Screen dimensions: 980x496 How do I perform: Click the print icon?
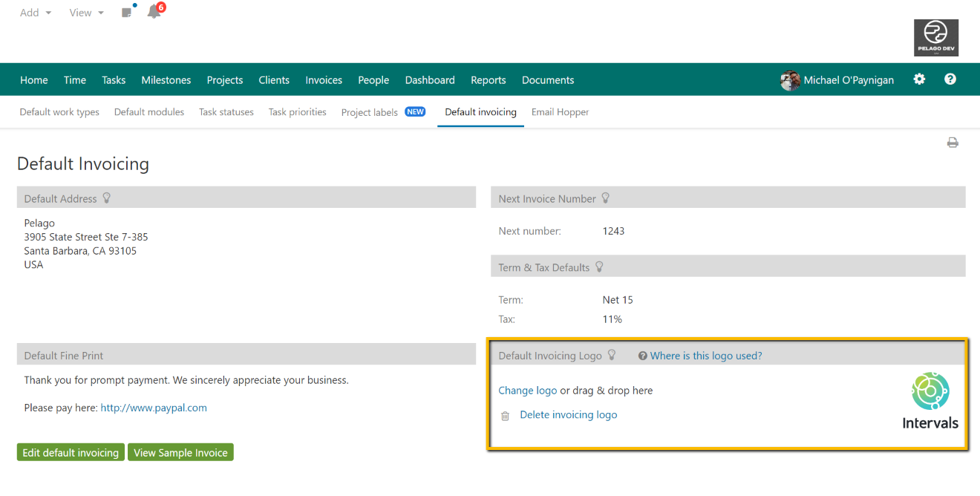[x=953, y=143]
